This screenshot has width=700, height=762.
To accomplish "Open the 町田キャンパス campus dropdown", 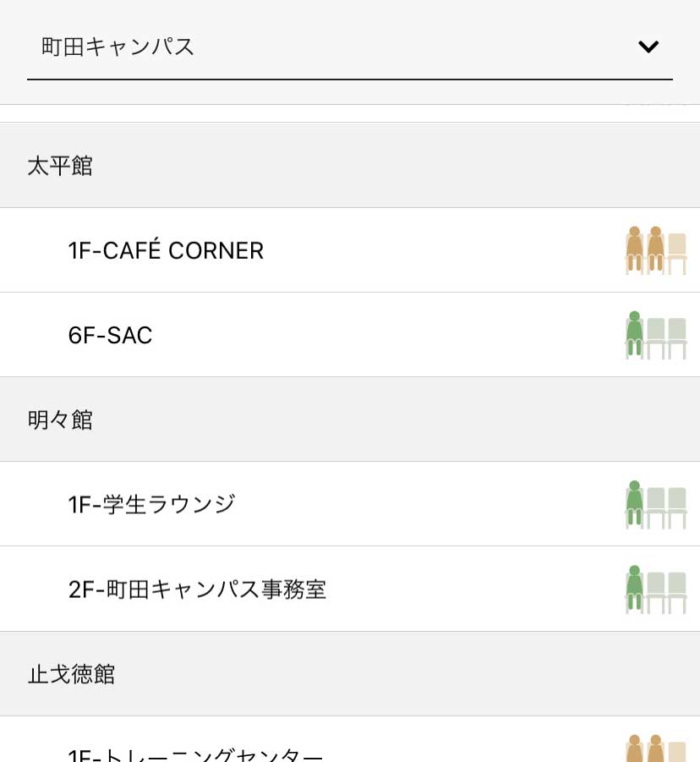I will tap(350, 47).
